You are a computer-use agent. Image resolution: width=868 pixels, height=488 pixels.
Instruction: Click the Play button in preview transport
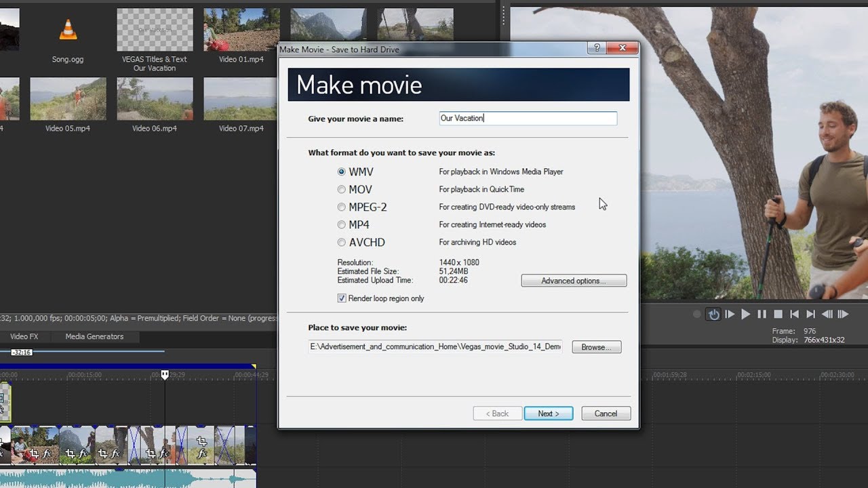pos(746,314)
